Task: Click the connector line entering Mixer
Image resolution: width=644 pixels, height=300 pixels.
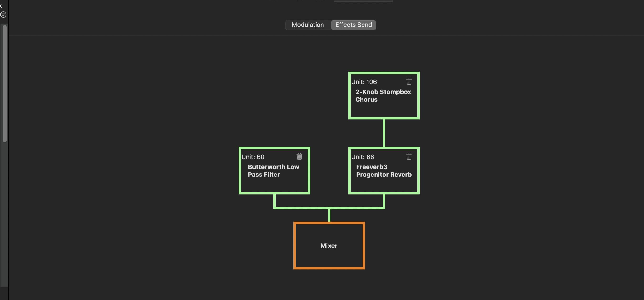Action: click(x=329, y=215)
